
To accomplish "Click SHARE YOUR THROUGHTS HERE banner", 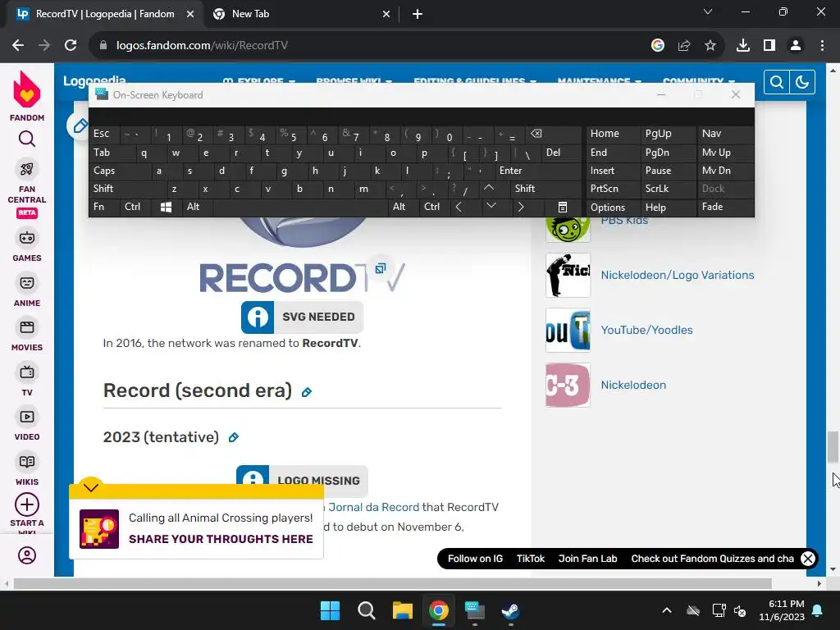I will 221,540.
